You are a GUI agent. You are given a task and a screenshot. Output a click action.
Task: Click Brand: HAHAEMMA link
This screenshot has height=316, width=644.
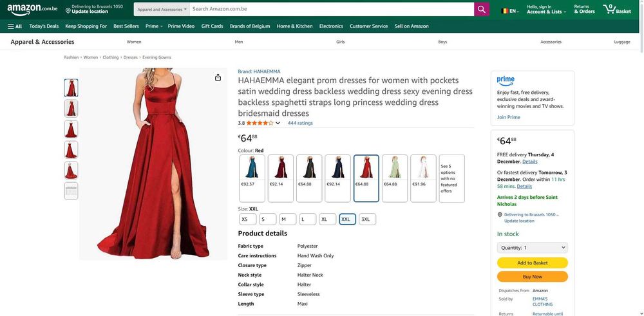[259, 71]
